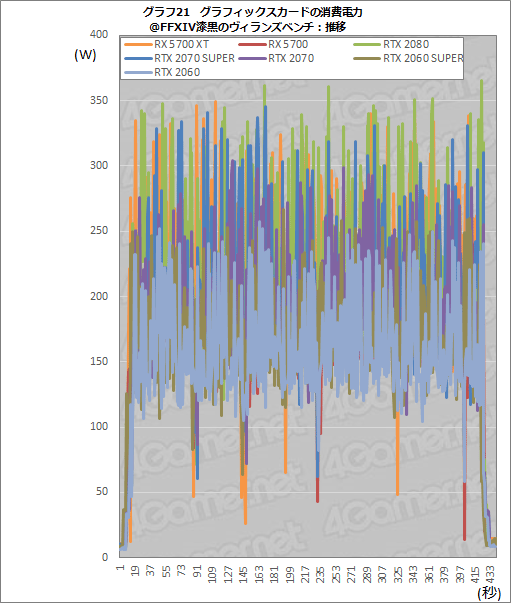511x603 pixels.
Task: Click the 400 y-axis label
Action: coord(99,34)
